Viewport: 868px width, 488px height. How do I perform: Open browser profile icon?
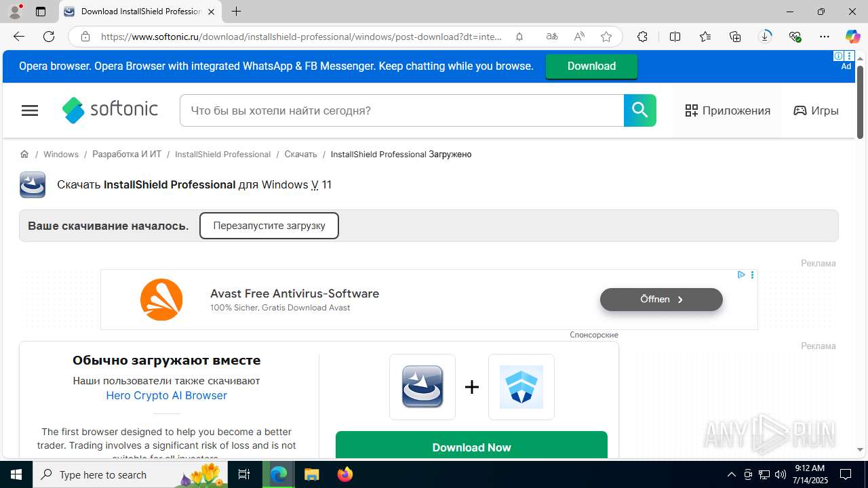tap(15, 12)
